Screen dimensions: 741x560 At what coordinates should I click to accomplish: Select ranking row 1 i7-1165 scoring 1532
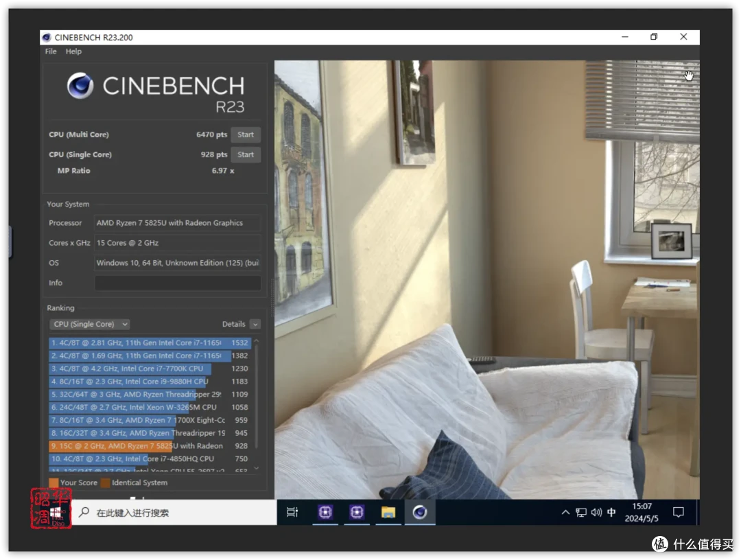150,342
